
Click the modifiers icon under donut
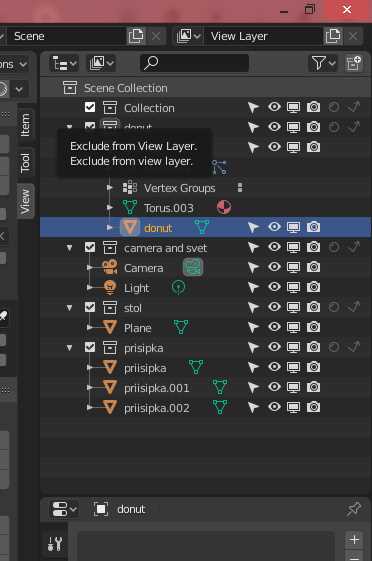pos(219,167)
